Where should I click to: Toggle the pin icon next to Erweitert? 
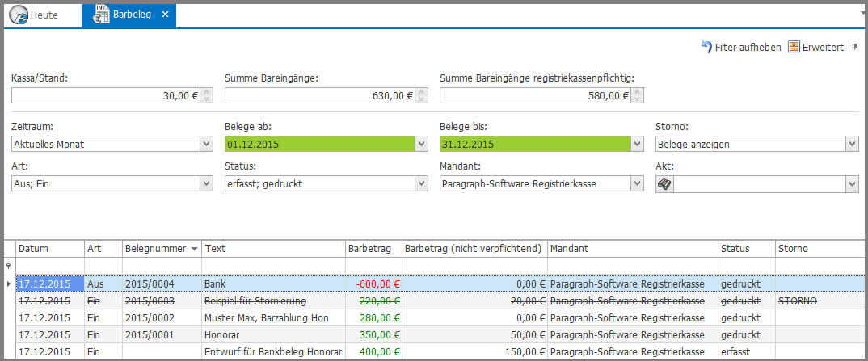coord(855,47)
